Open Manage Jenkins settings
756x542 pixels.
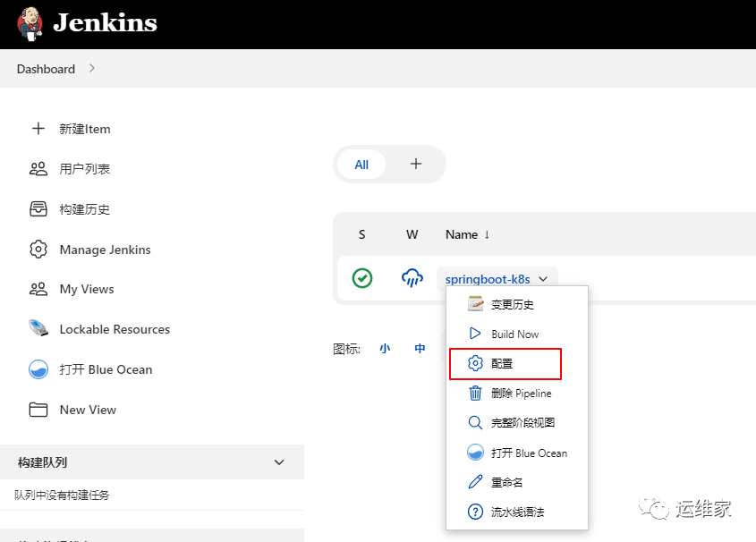pyautogui.click(x=105, y=250)
